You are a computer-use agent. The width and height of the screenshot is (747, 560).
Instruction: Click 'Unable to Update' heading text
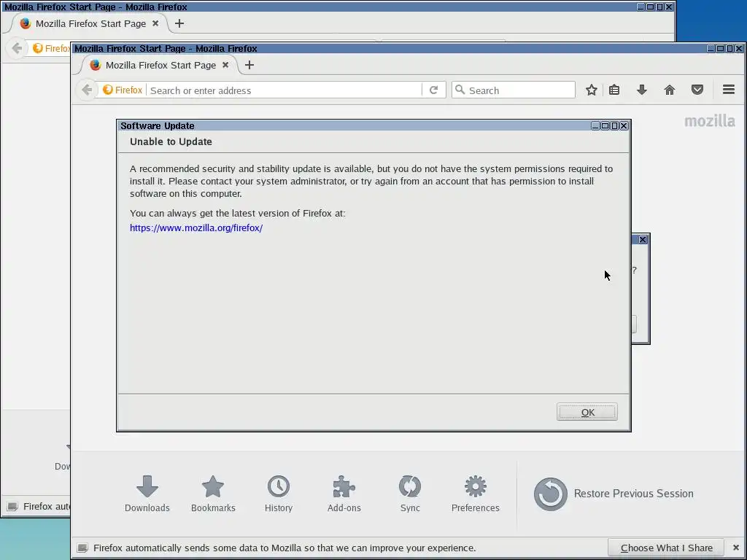(171, 141)
